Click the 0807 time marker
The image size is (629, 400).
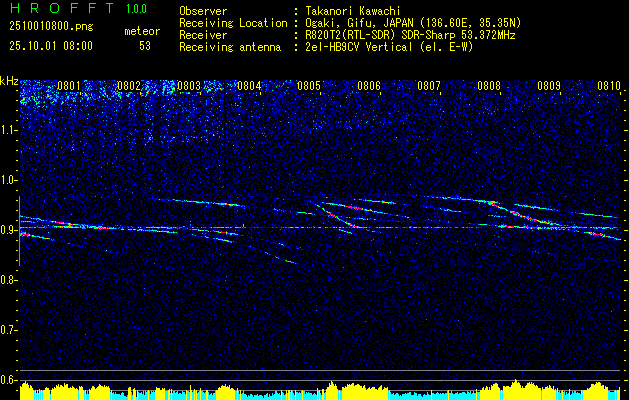[x=429, y=85]
